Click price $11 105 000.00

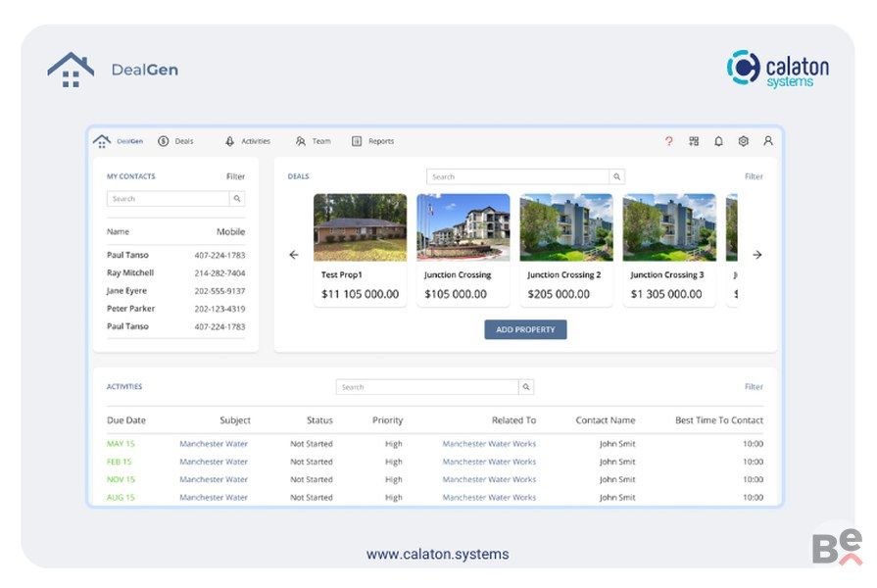(x=361, y=294)
